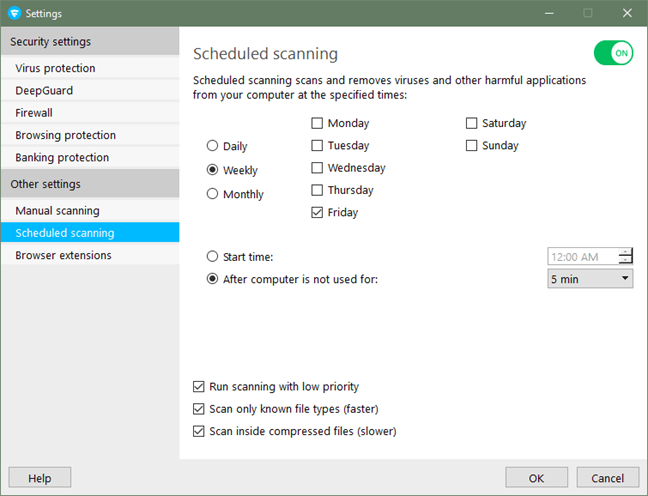The image size is (648, 496).
Task: Click the Help button
Action: coord(40,478)
